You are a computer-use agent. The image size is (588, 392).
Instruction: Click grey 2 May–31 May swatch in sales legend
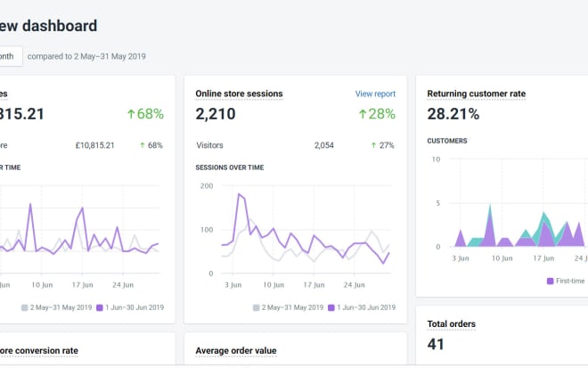tap(24, 307)
